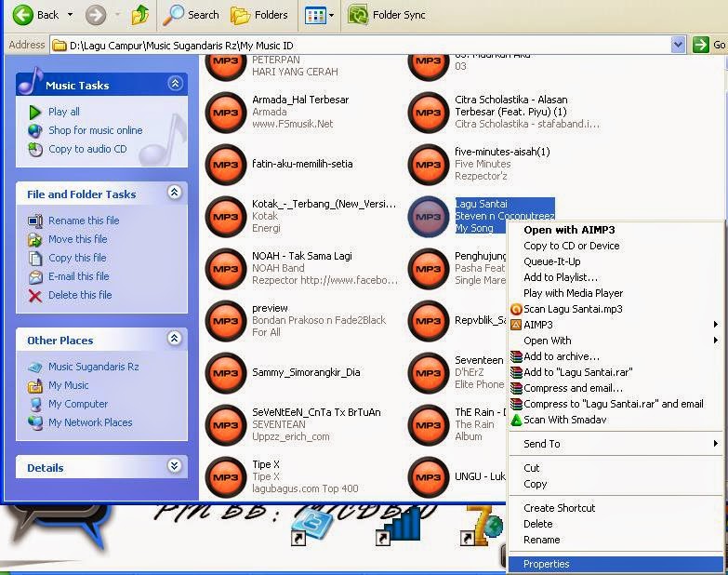
Task: Toggle the Folders pane button
Action: 259,15
